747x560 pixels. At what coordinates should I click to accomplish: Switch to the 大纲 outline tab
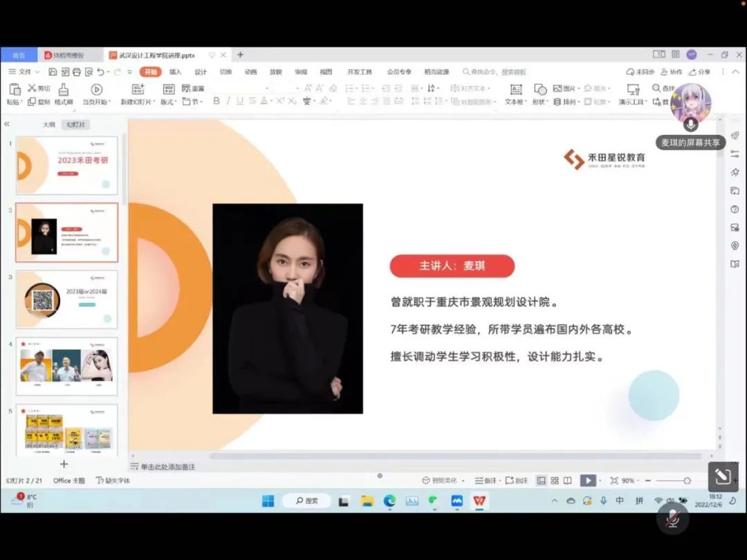(x=48, y=124)
